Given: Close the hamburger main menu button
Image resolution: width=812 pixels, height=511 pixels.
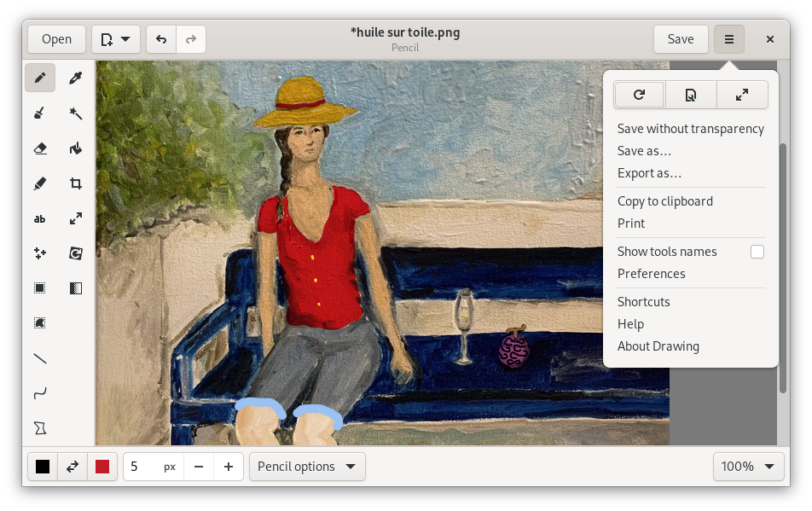Looking at the screenshot, I should click(729, 39).
